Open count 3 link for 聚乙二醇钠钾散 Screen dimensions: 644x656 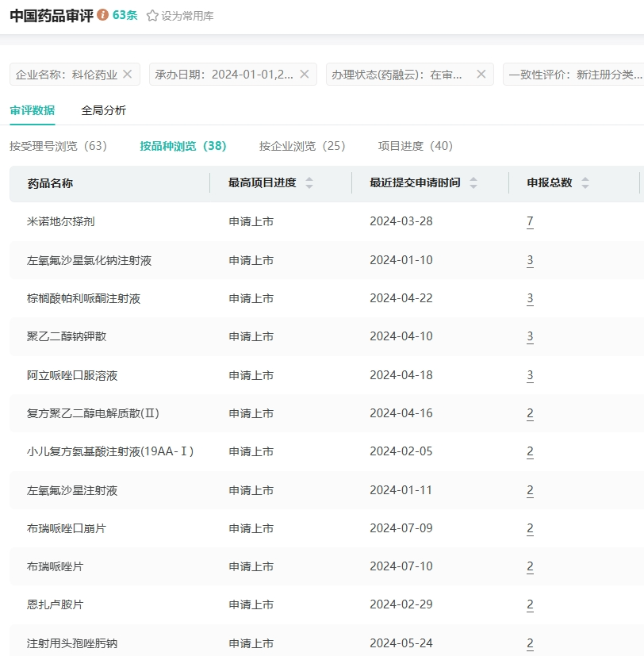pyautogui.click(x=530, y=337)
